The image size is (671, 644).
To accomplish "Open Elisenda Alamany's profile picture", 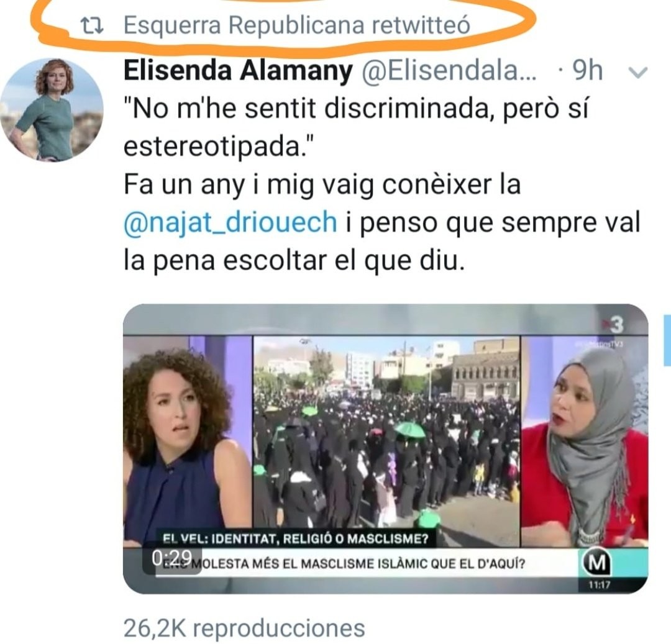I will (52, 109).
